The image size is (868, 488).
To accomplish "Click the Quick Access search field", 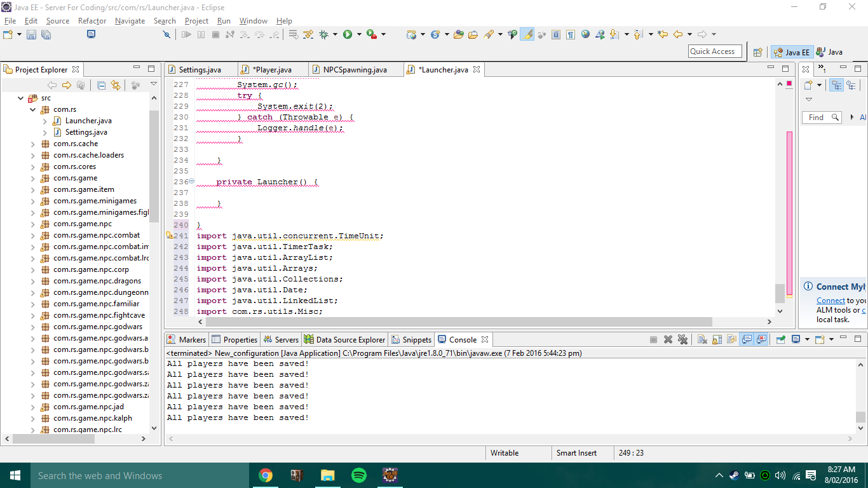I will tap(715, 51).
